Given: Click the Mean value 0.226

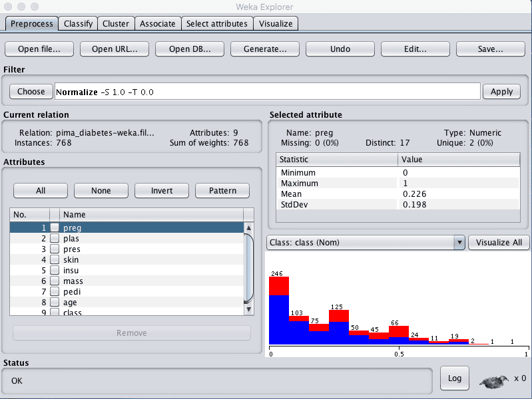Looking at the screenshot, I should (x=415, y=194).
